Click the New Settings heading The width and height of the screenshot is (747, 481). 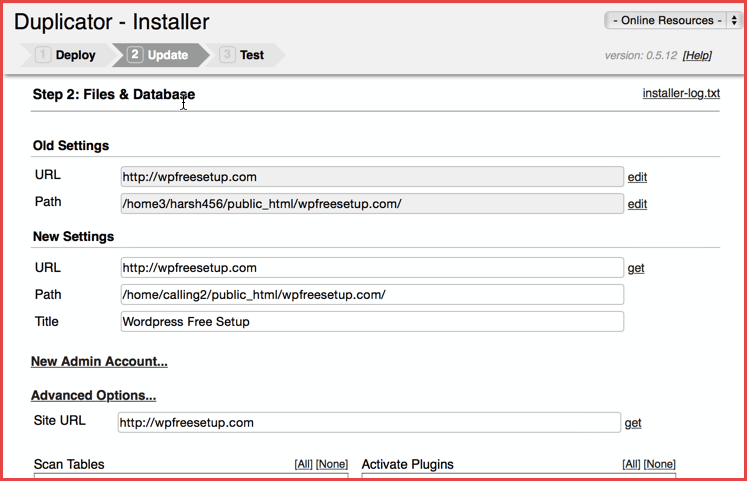73,237
